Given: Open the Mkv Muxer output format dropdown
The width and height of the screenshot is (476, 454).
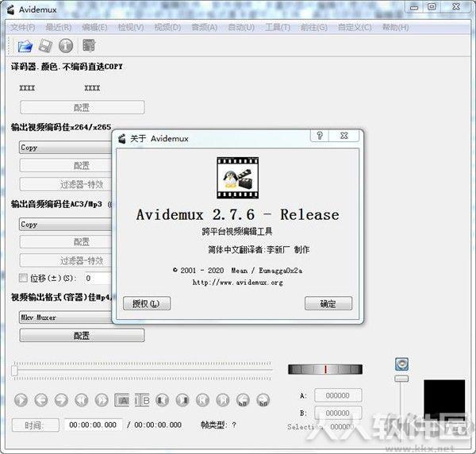Looking at the screenshot, I should (x=66, y=317).
